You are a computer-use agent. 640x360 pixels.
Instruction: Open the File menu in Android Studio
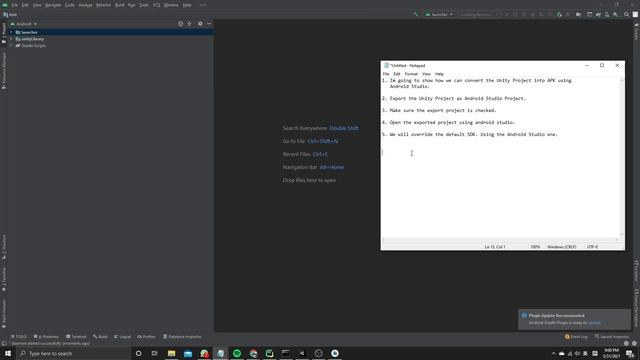click(15, 5)
